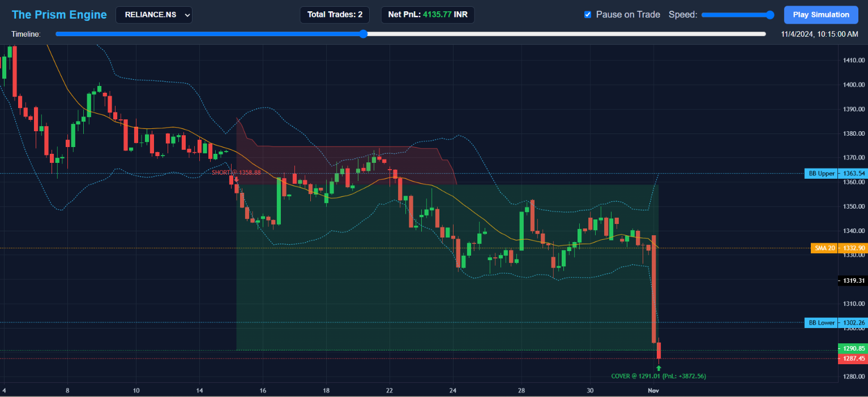Select the BB Lower price label
This screenshot has height=397, width=868.
(822, 323)
